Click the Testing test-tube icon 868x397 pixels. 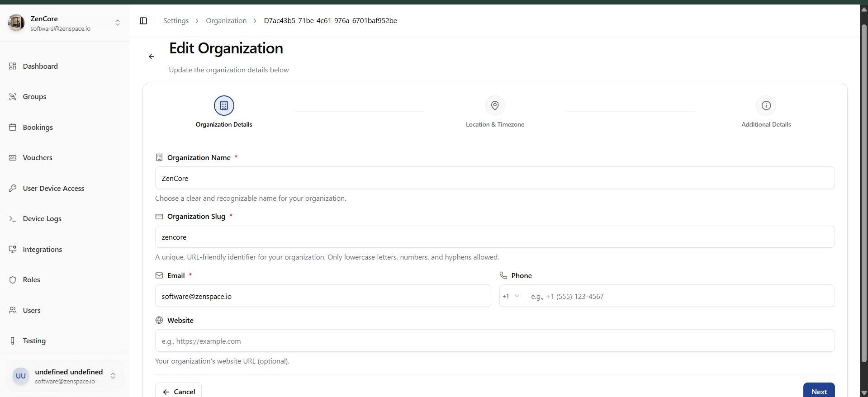13,341
